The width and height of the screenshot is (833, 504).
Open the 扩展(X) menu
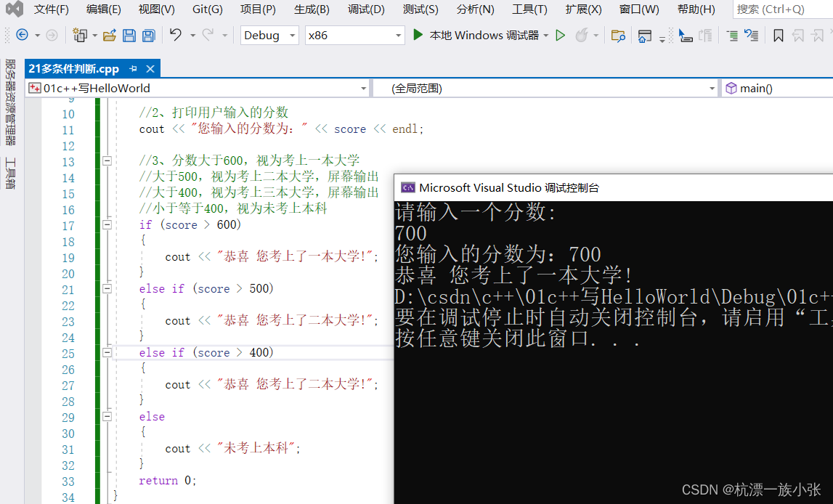coord(584,9)
